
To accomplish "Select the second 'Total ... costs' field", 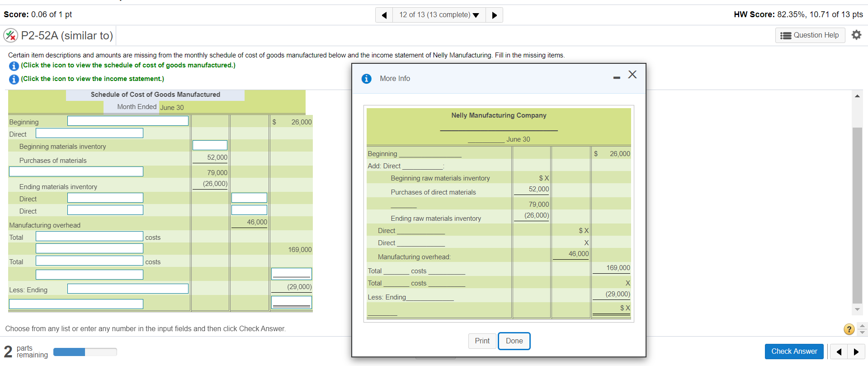I will pos(90,261).
